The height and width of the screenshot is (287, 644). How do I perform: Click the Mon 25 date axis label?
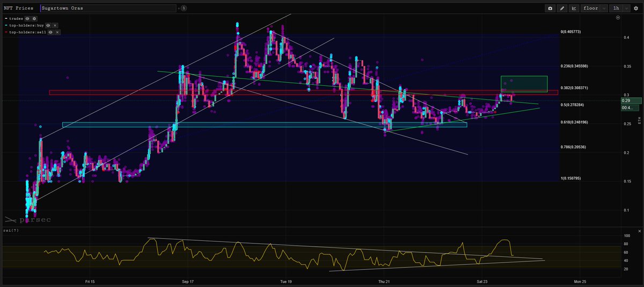(580, 281)
